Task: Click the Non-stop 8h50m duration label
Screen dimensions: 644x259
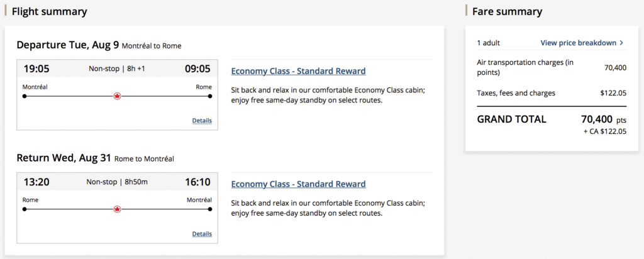Action: pyautogui.click(x=117, y=182)
